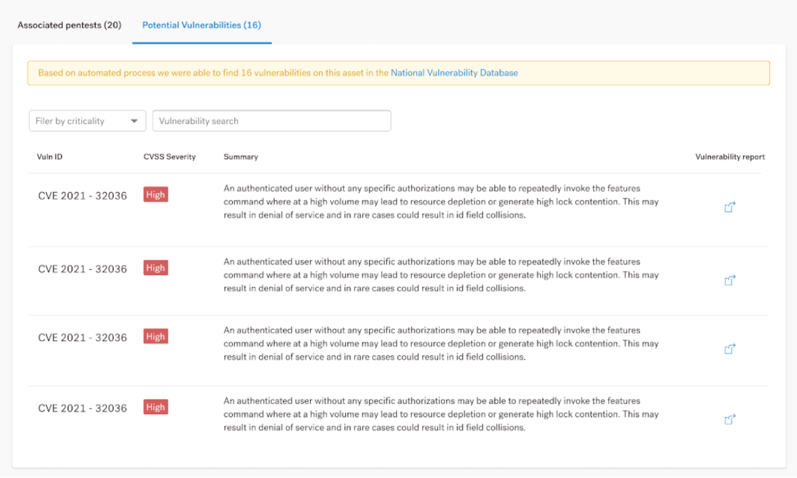Sort by CVSS Severity column header
This screenshot has height=478, width=797.
pyautogui.click(x=169, y=157)
